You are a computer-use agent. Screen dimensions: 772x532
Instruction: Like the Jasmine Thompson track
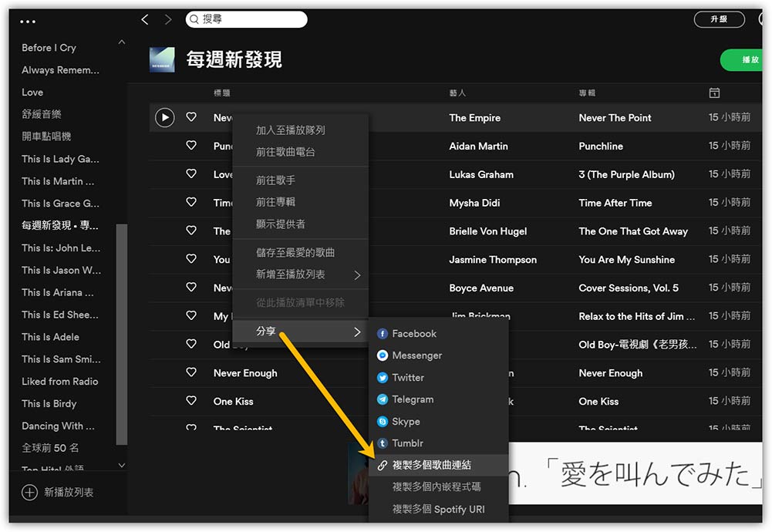pyautogui.click(x=191, y=259)
